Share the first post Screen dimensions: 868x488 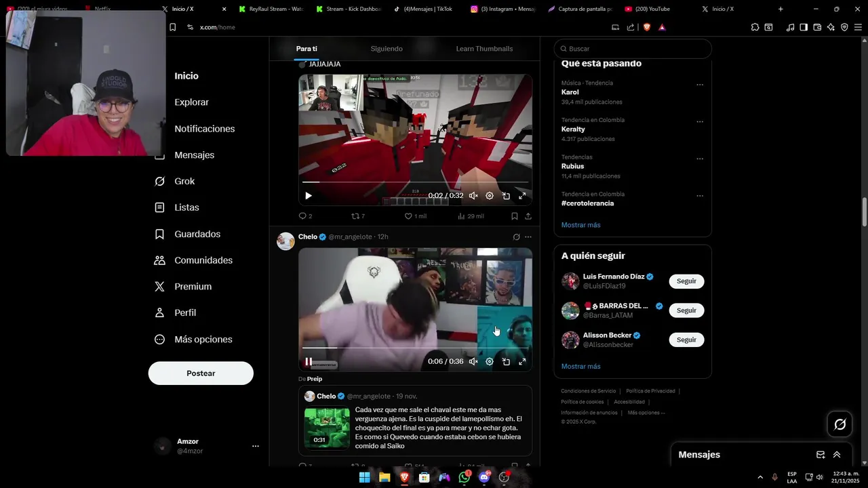click(528, 216)
